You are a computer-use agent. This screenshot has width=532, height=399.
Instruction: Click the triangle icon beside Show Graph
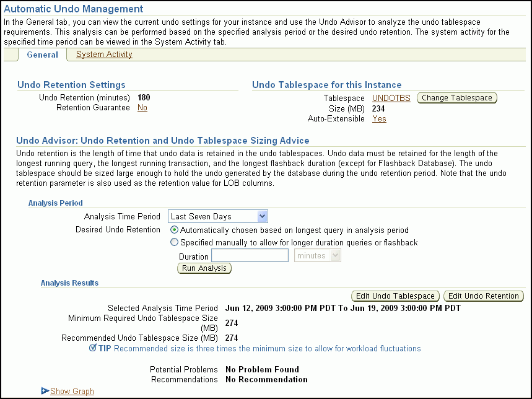click(45, 391)
